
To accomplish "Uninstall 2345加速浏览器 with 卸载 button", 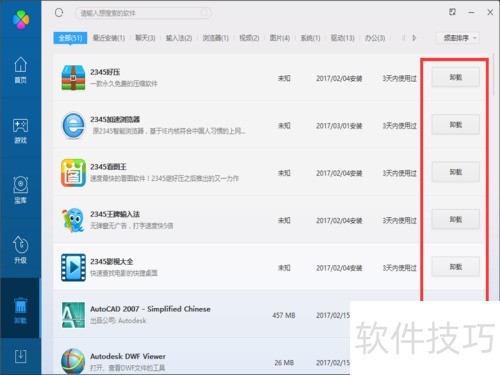I will click(456, 125).
